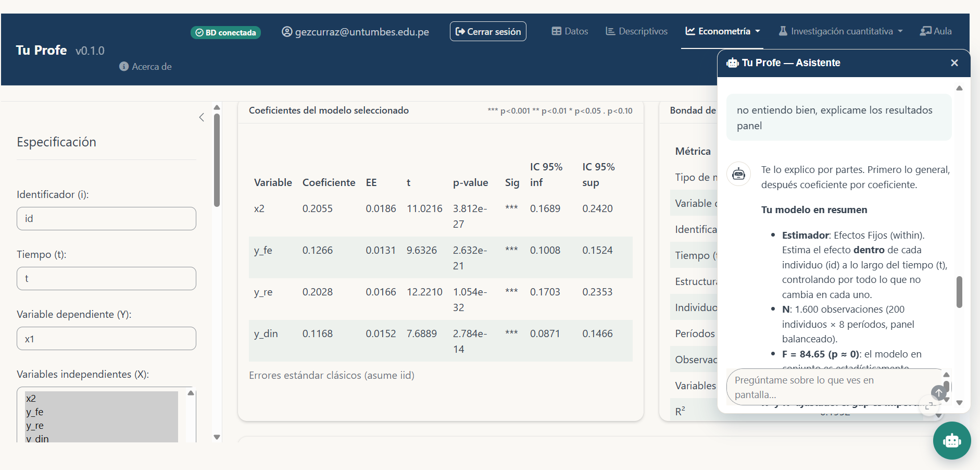Open the Acerca de link

145,67
